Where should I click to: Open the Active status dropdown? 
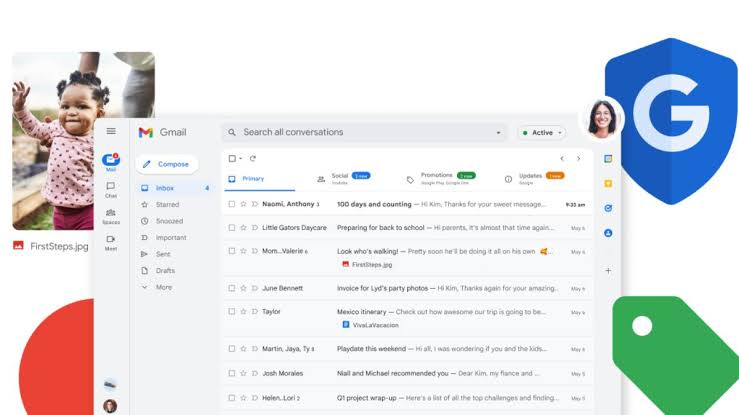coord(542,132)
